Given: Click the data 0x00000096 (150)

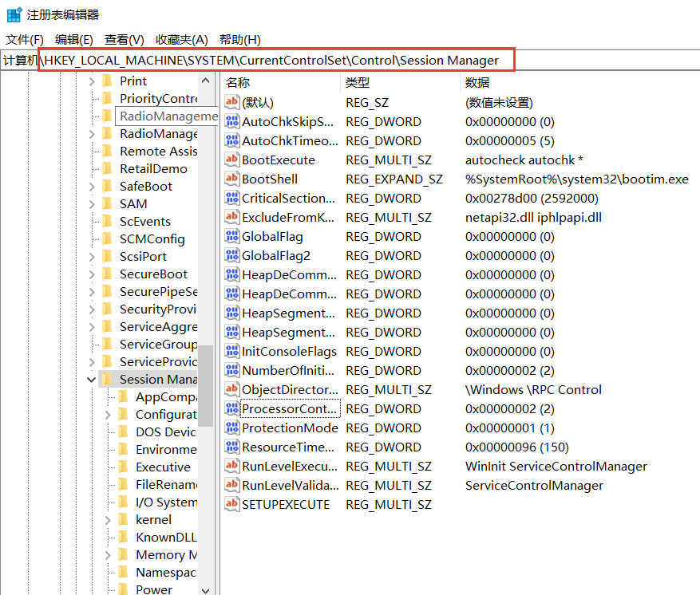Looking at the screenshot, I should coord(517,447).
